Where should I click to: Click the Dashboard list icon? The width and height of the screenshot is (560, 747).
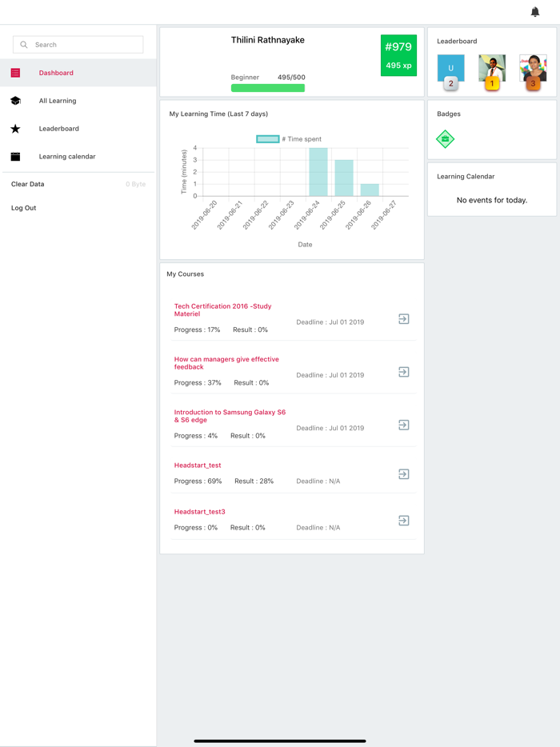[15, 73]
